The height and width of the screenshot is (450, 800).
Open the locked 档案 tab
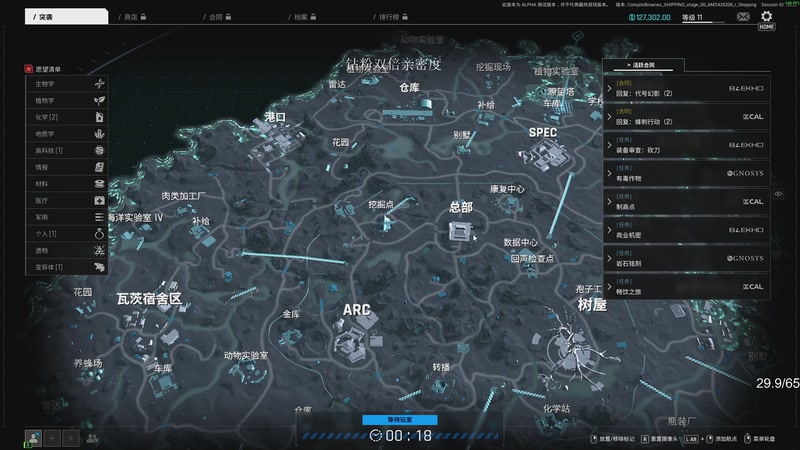click(302, 17)
